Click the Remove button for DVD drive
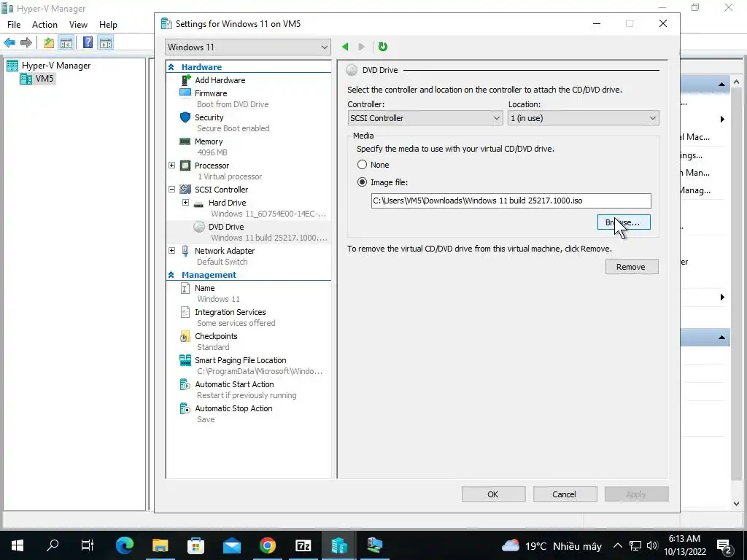The width and height of the screenshot is (747, 560). pyautogui.click(x=632, y=267)
